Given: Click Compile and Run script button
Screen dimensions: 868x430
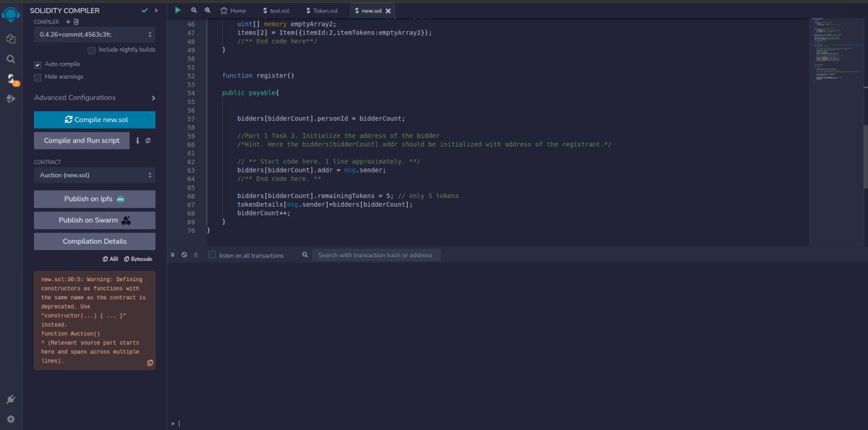Looking at the screenshot, I should 82,140.
